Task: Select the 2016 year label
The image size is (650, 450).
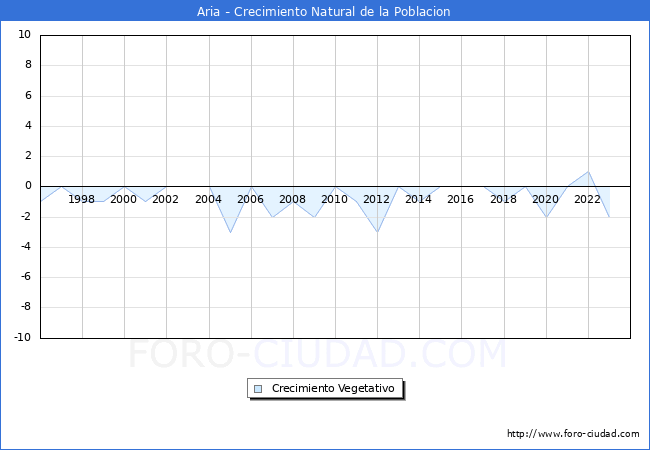Action: [460, 199]
